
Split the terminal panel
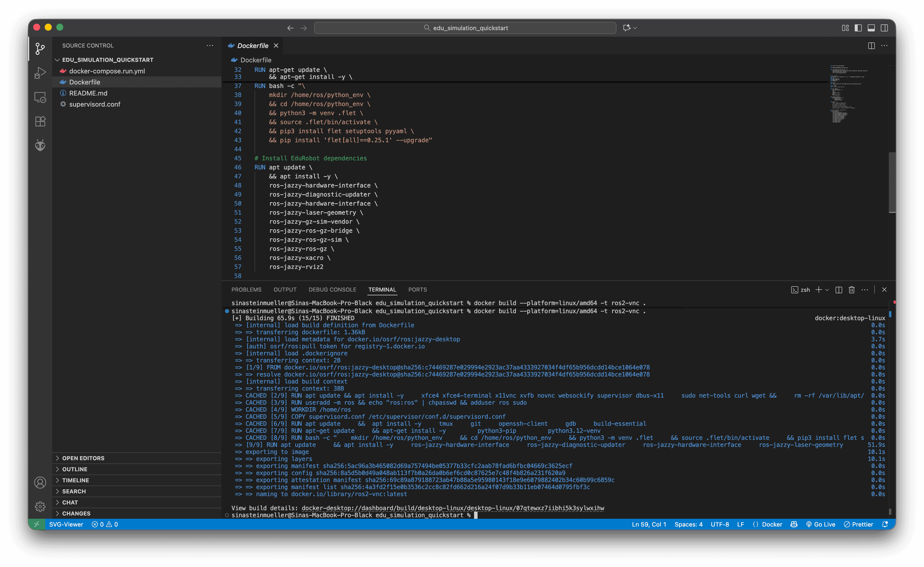tap(839, 290)
